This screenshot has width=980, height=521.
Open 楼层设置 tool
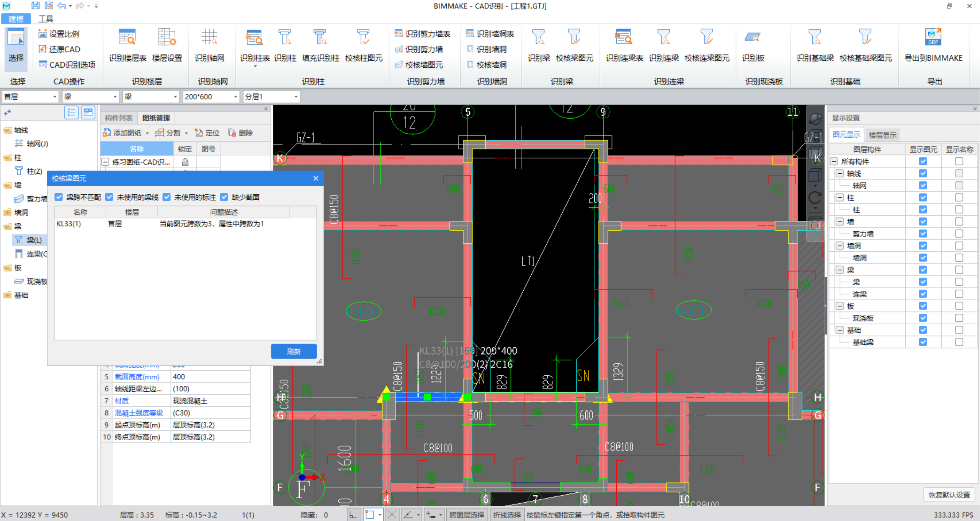tap(167, 46)
